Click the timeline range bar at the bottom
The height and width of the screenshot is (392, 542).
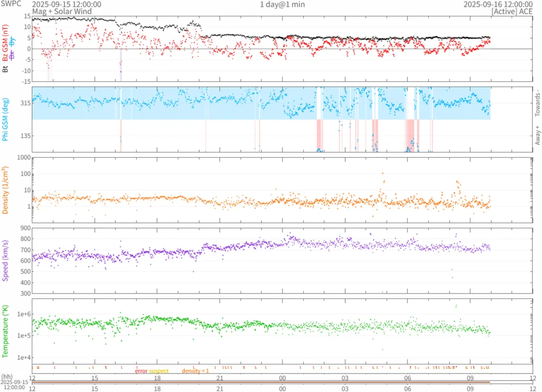(x=261, y=382)
